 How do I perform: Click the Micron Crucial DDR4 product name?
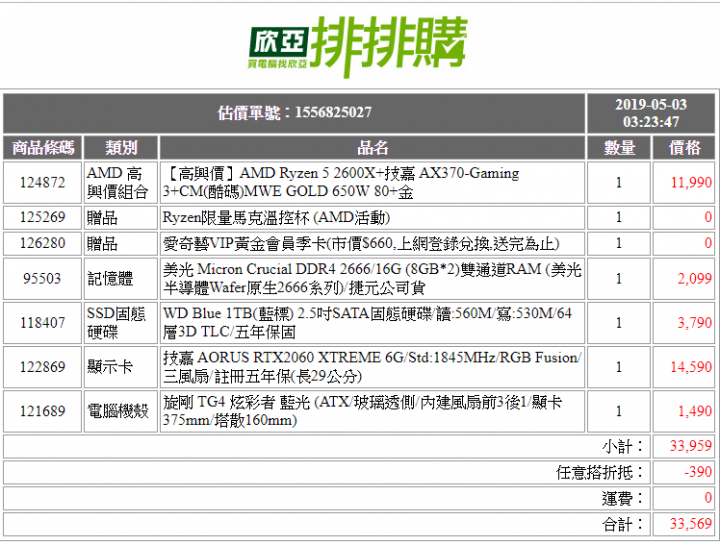[372, 279]
